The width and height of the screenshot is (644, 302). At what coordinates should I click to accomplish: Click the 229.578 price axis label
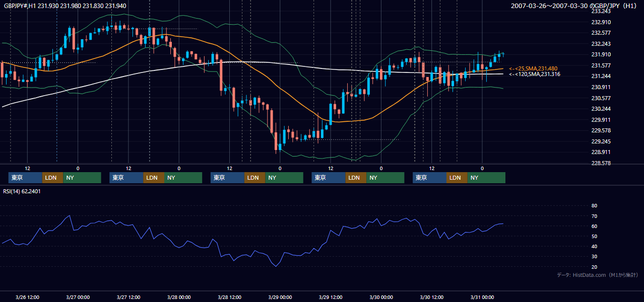coord(600,130)
